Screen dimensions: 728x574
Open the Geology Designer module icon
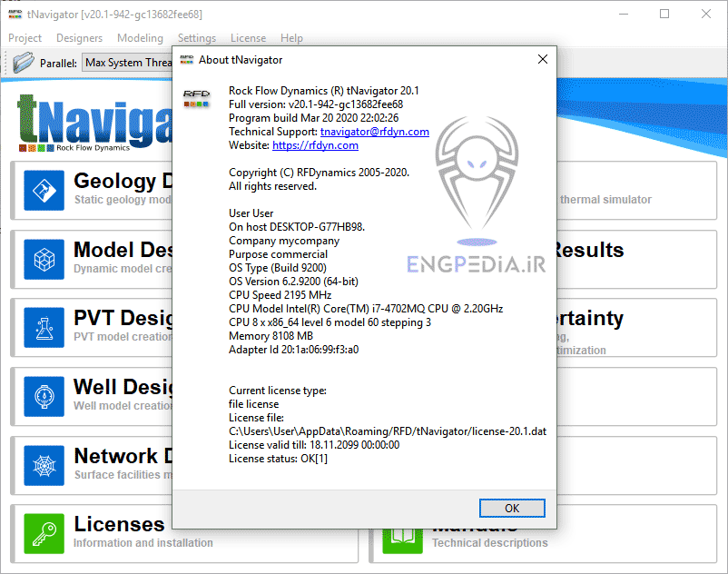pyautogui.click(x=44, y=190)
